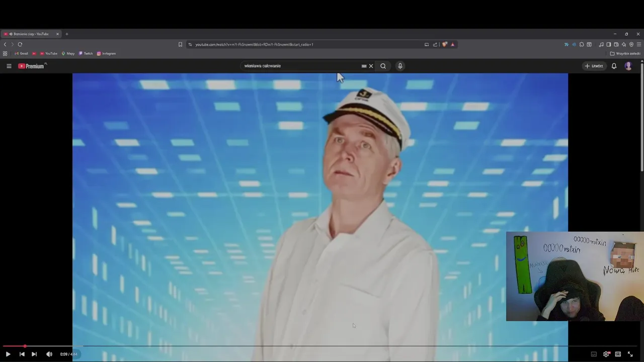Close the 'Brzmienie ciszy' tab
This screenshot has height=362, width=644.
point(57,34)
